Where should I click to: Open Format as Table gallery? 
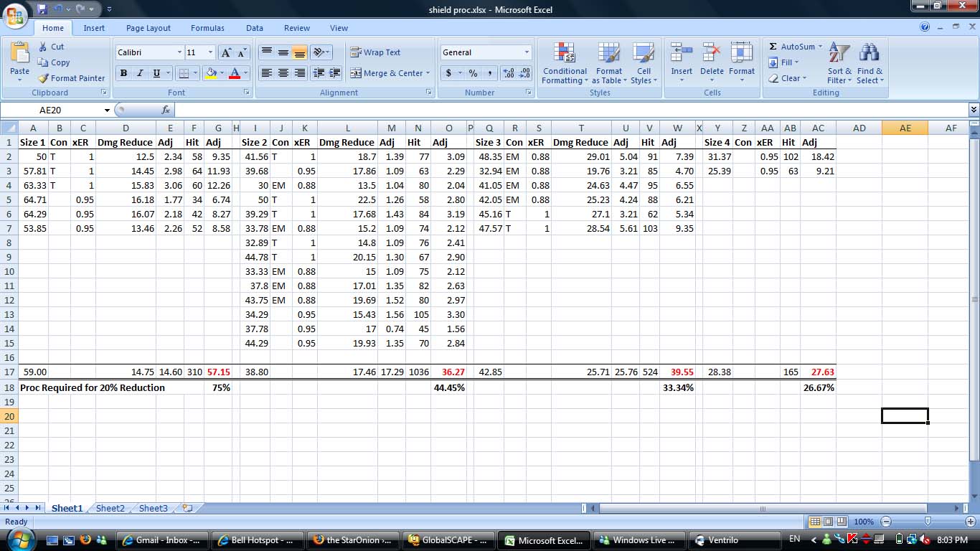click(609, 63)
